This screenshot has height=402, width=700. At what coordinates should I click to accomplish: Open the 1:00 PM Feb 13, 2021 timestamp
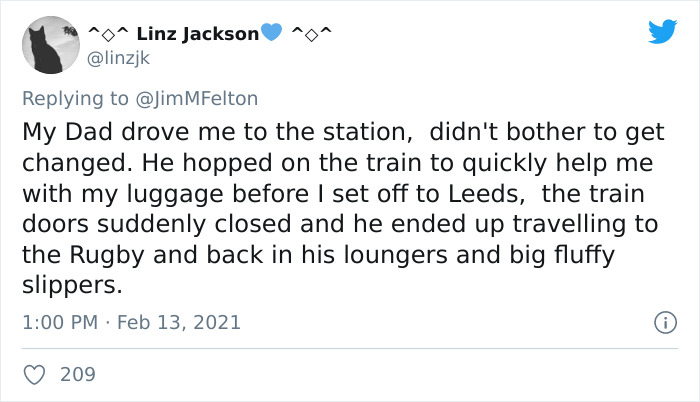131,322
